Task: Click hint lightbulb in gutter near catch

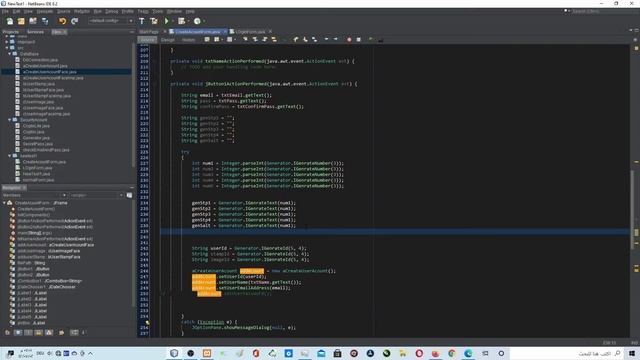Action: tap(147, 322)
